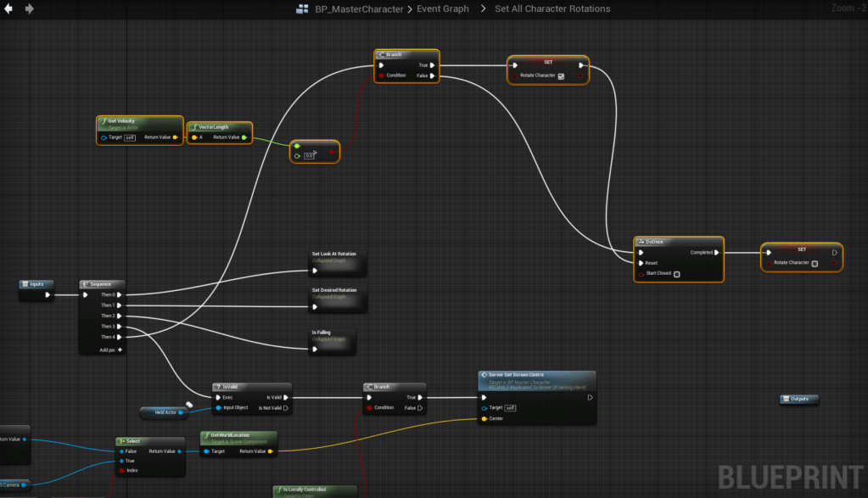Viewport: 868px width, 498px height.
Task: Click the IsValid node question mark icon
Action: click(218, 387)
